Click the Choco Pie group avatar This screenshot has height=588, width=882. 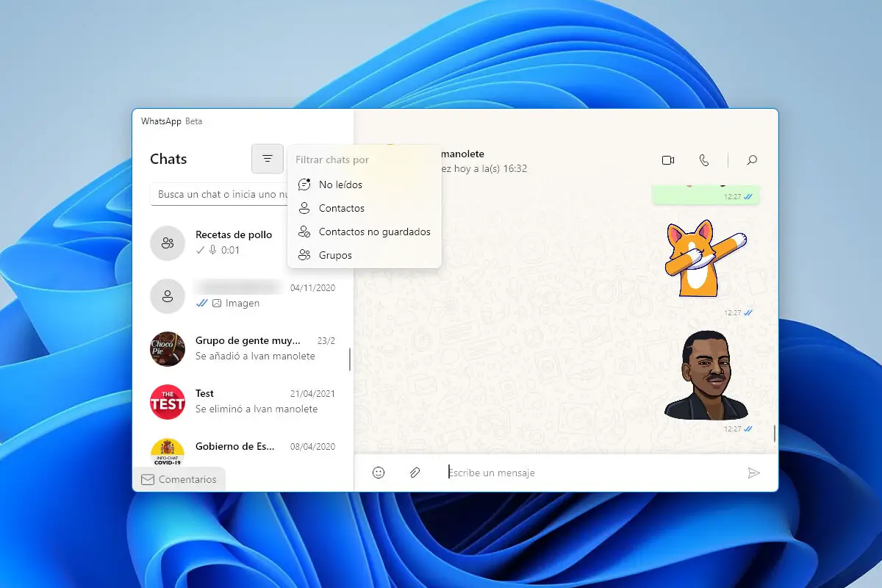tap(168, 348)
